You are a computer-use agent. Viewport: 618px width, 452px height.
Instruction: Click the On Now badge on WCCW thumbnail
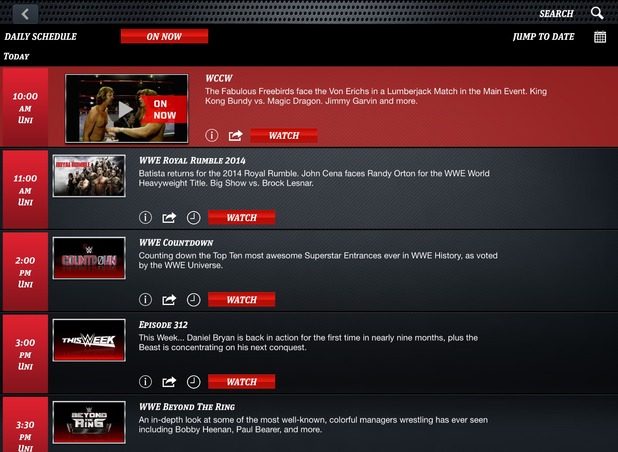tap(164, 109)
